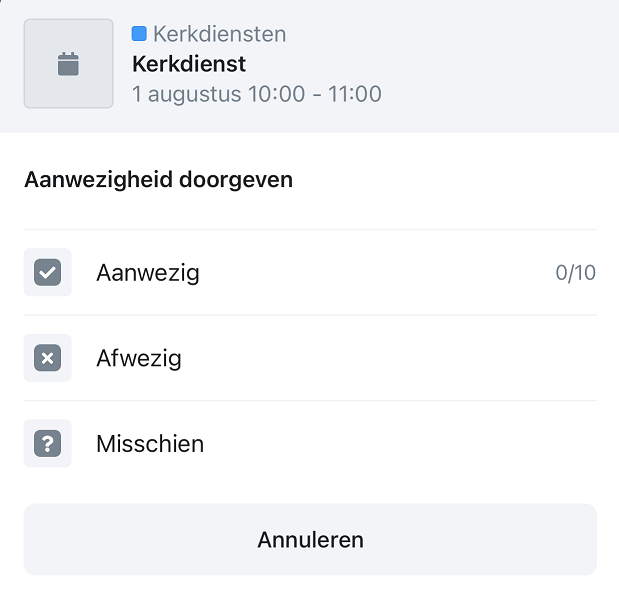Tap the blank area right of Afwezig
The width and height of the screenshot is (619, 595).
coord(400,358)
